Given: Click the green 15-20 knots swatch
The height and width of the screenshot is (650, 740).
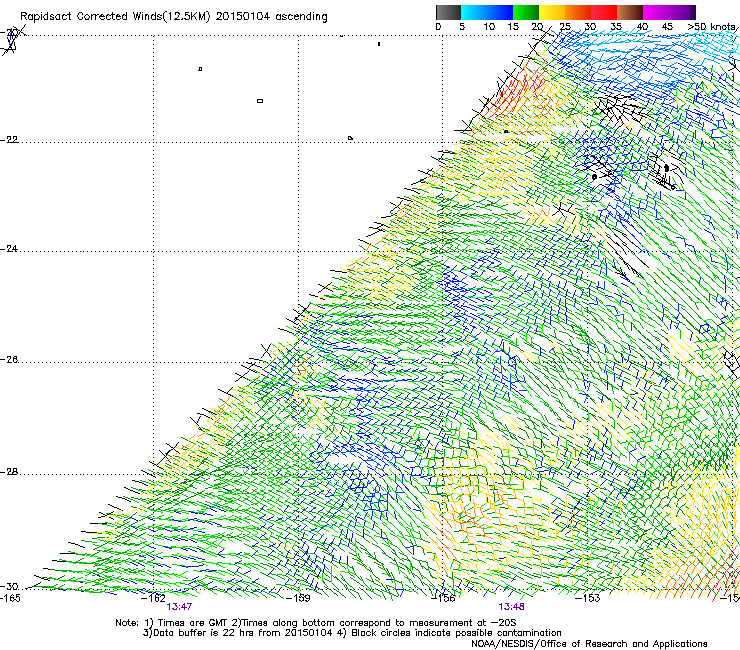Looking at the screenshot, I should 526,12.
